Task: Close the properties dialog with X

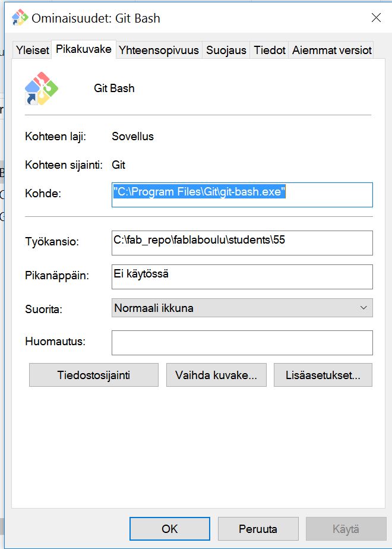Action: coord(376,18)
